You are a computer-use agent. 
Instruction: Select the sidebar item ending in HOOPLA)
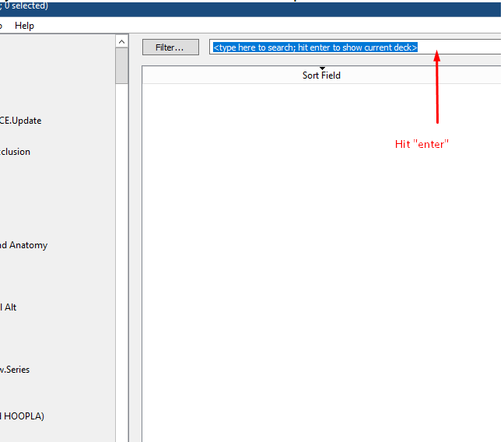[x=23, y=416]
